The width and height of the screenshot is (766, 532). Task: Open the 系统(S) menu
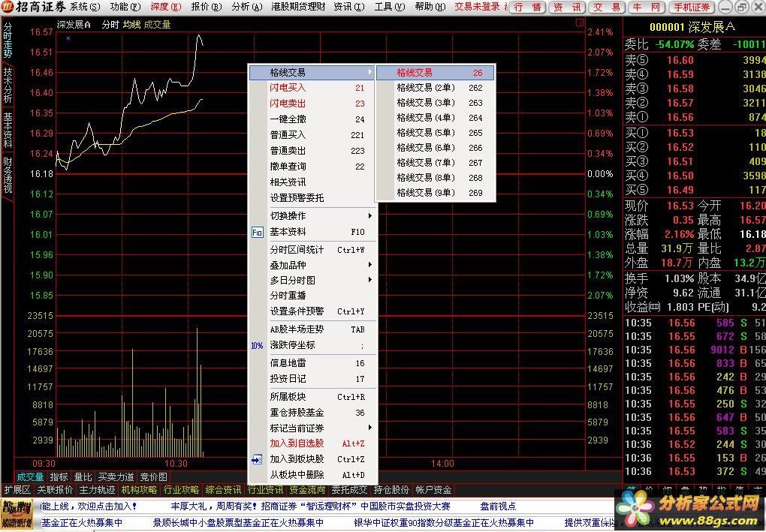coord(85,7)
